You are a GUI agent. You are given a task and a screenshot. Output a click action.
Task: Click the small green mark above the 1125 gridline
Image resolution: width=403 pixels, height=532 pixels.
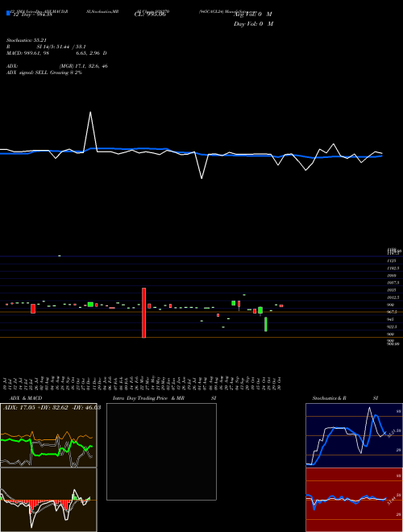60,256
